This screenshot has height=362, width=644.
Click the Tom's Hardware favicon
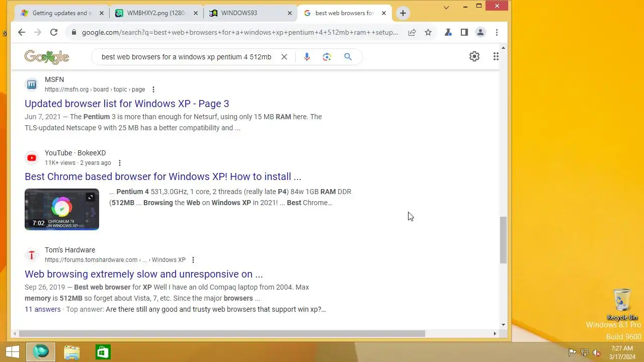(x=32, y=255)
